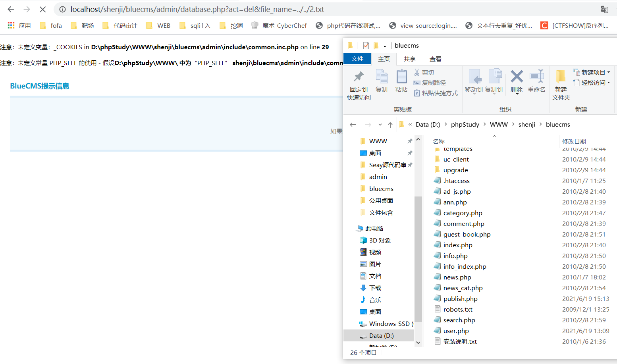
Task: Open the 文本行去重复 bookmark
Action: tap(499, 25)
